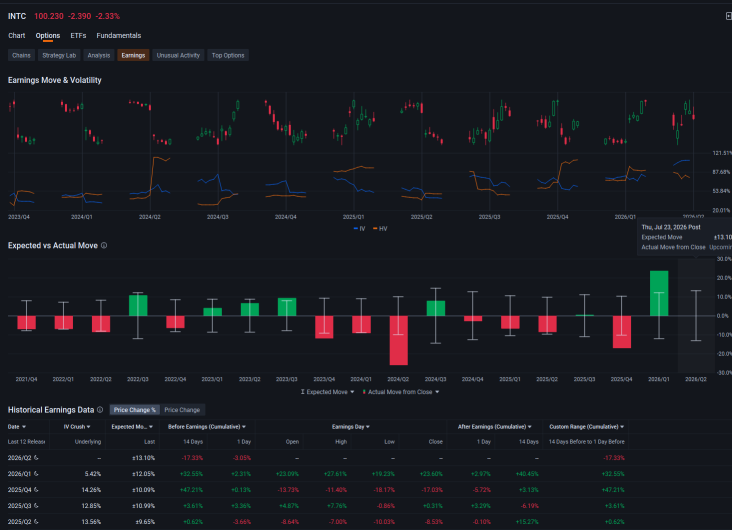Viewport: 732px width, 530px height.
Task: Open the Date column dropdown
Action: pos(17,427)
